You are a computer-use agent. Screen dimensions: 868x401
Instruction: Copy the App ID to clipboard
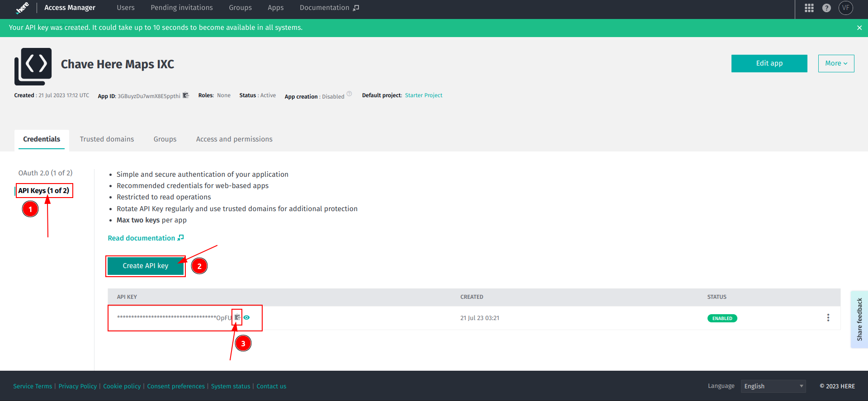coord(185,95)
